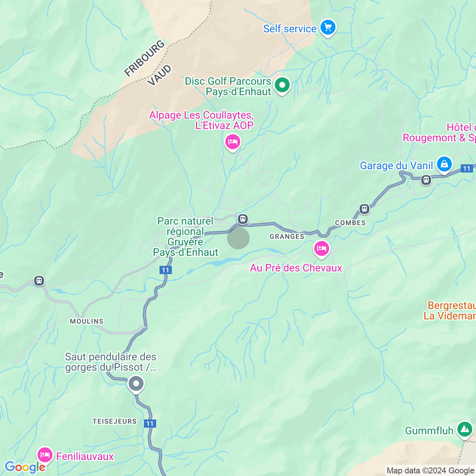The width and height of the screenshot is (476, 476).
Task: Open the Hôtel Rougemont & Spa label
Action: [x=439, y=133]
